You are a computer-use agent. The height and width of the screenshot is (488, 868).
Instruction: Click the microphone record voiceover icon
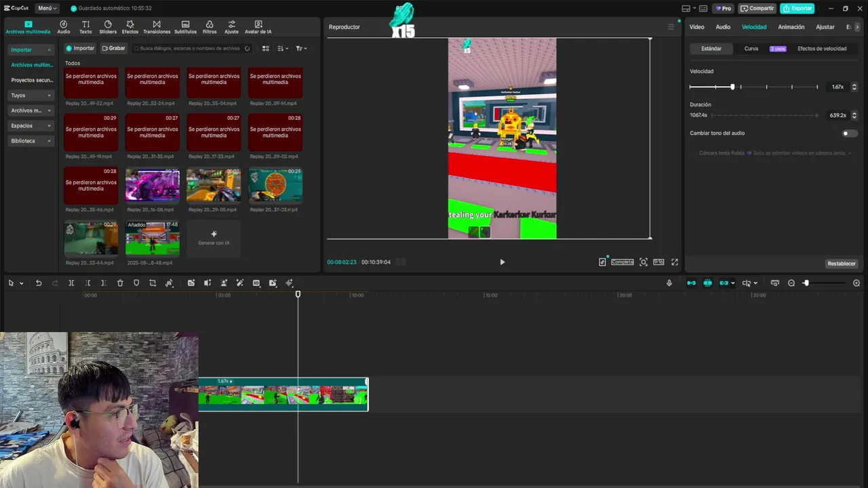[x=669, y=283]
